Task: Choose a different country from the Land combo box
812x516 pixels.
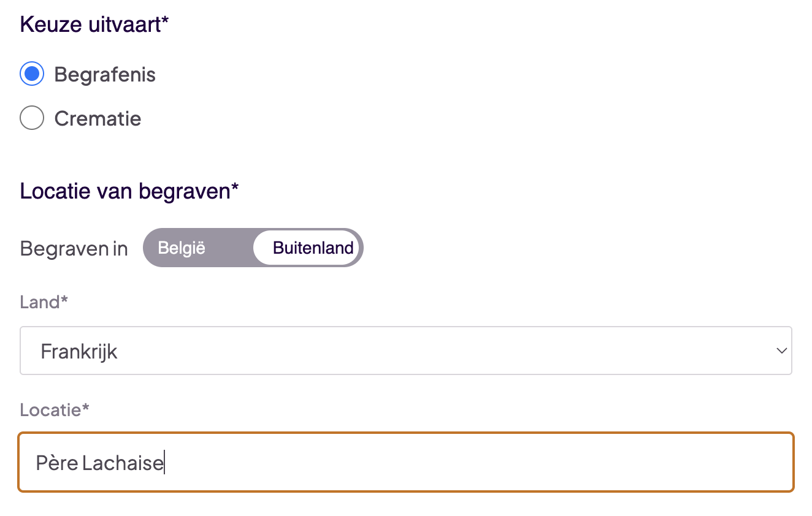Action: coord(406,351)
